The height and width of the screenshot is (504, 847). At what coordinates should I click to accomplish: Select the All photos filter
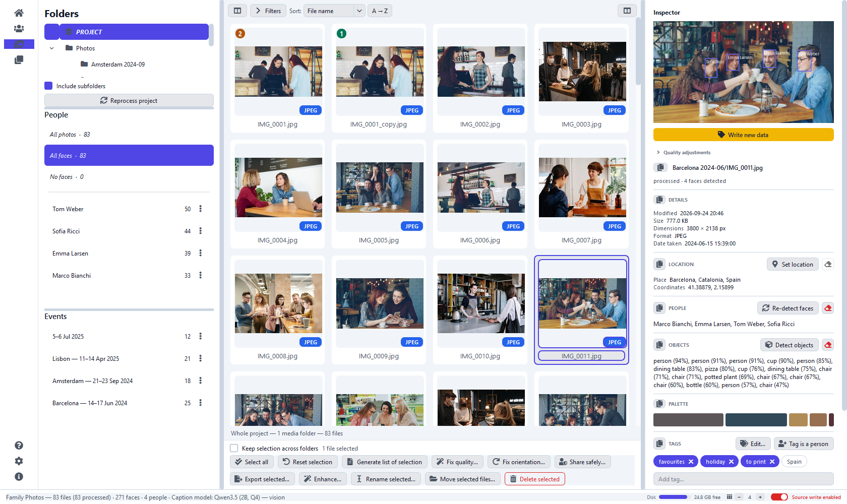tap(129, 135)
